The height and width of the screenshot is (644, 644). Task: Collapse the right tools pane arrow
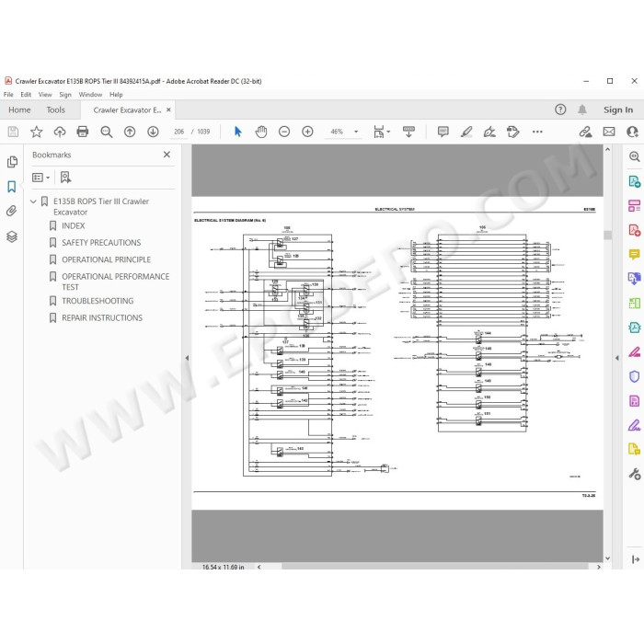[x=617, y=358]
